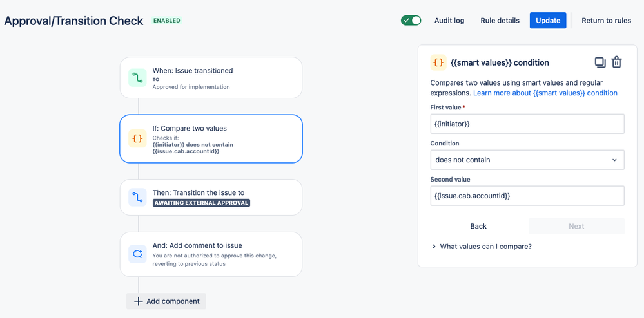Click the plus icon beside Add component
The image size is (644, 318).
pos(139,301)
